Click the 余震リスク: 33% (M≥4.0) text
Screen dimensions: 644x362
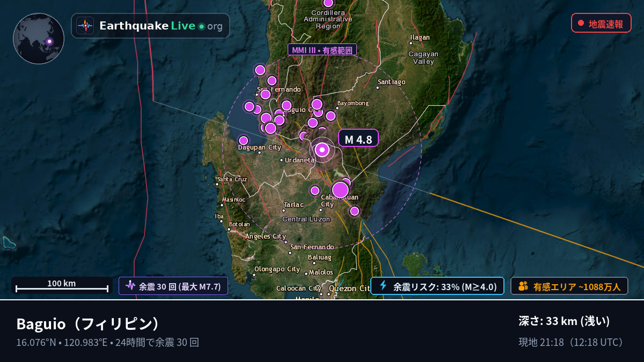click(x=445, y=287)
